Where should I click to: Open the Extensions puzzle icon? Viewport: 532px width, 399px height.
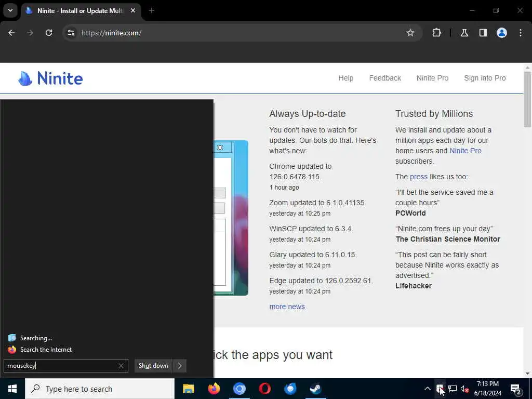tap(436, 33)
